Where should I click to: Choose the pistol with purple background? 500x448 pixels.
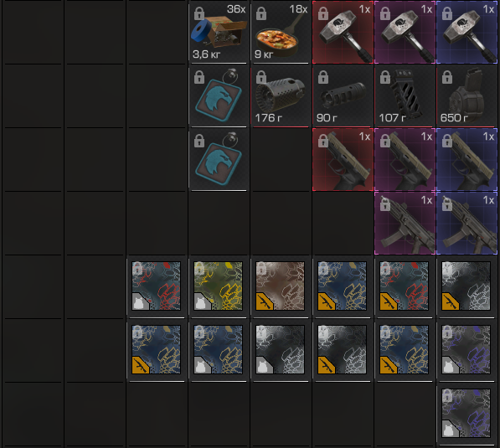[x=405, y=159]
